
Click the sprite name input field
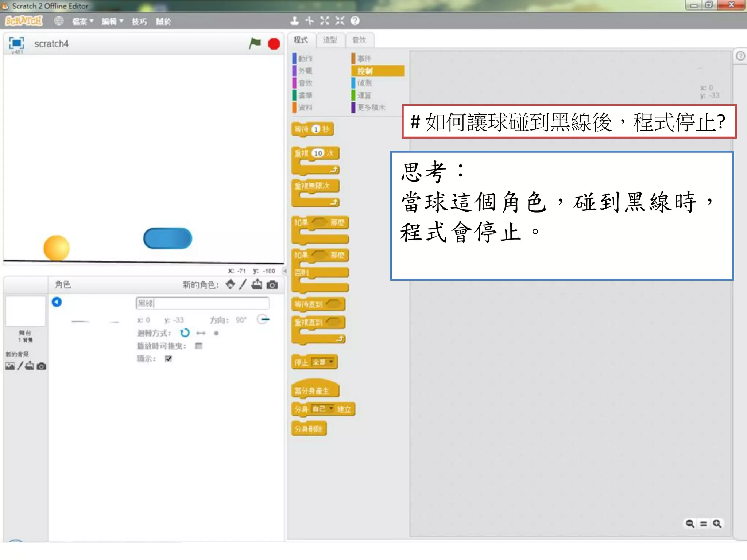pyautogui.click(x=202, y=303)
